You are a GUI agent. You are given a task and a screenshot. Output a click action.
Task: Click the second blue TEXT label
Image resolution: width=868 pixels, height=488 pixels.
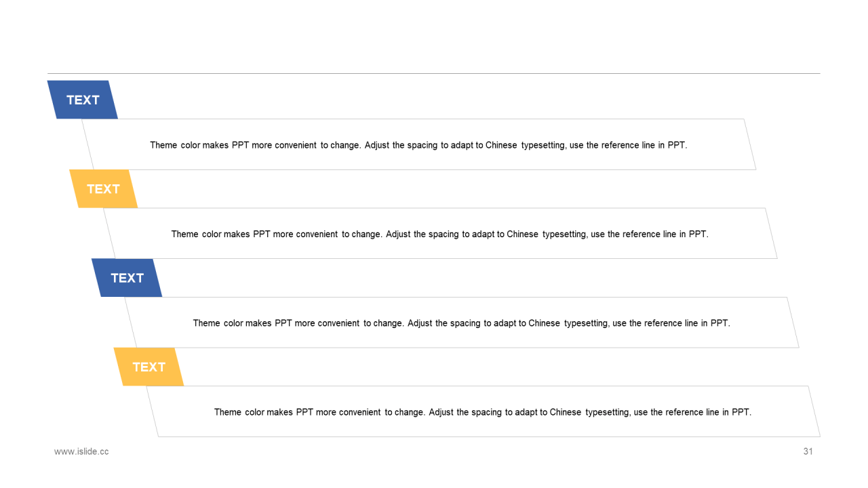point(127,278)
